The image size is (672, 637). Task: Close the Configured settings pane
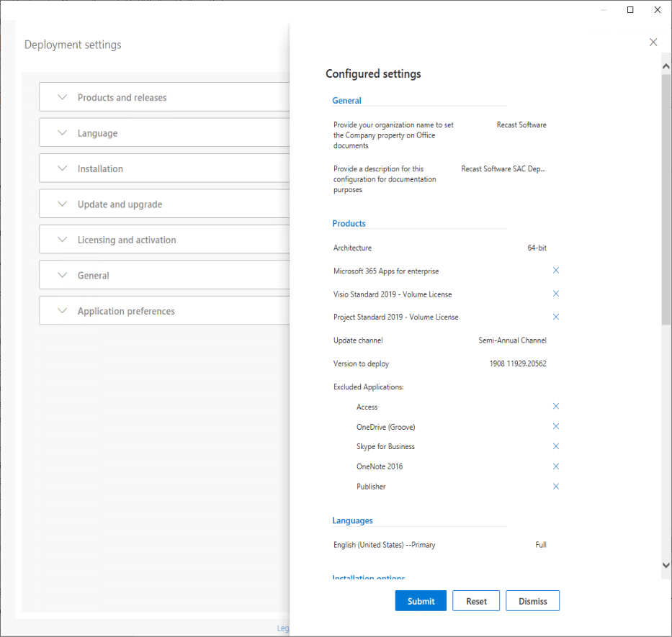[x=653, y=42]
